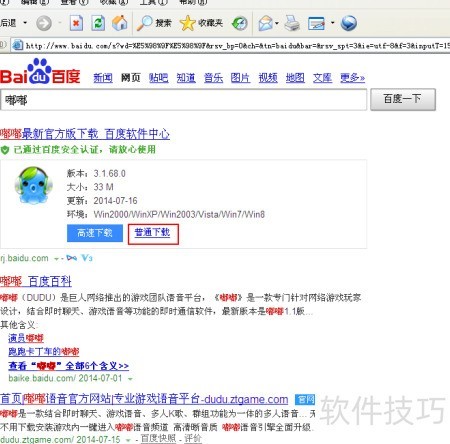
Task: Select the 网页 (Web) tab
Action: tap(130, 78)
